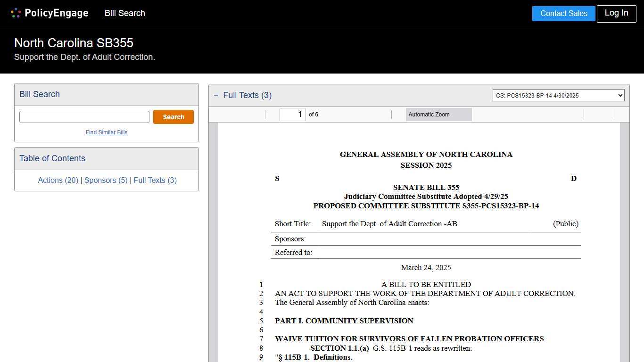Click the version dropdown chevron arrow
Screen dimensions: 644x362
620,95
